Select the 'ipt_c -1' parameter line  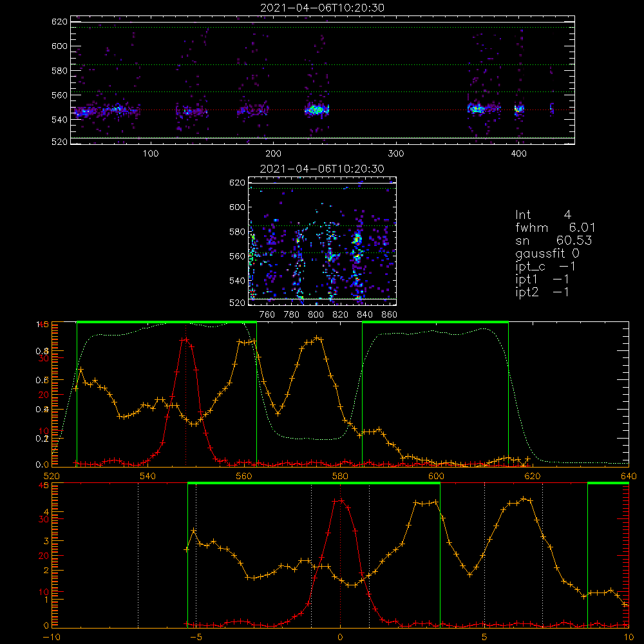click(545, 267)
